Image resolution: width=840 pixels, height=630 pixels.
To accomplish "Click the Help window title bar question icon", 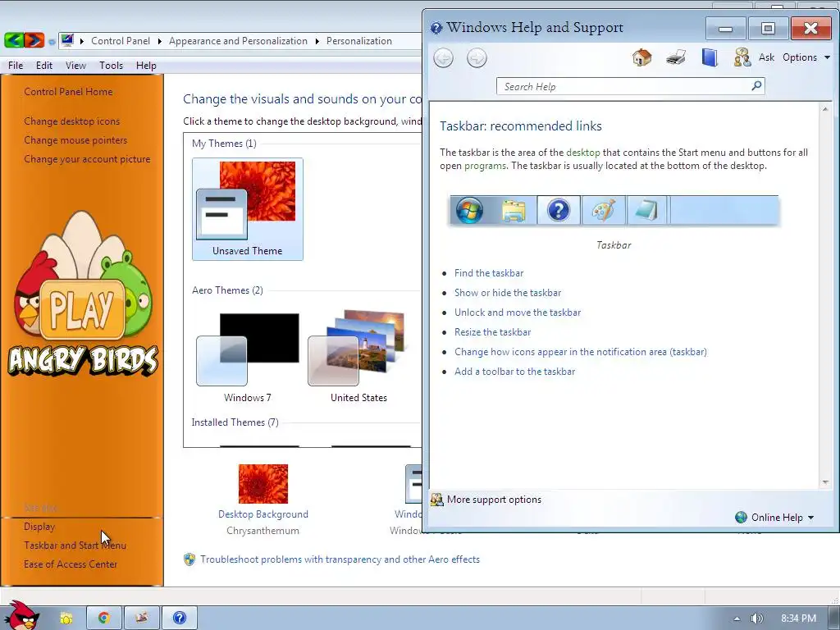I will [x=436, y=27].
